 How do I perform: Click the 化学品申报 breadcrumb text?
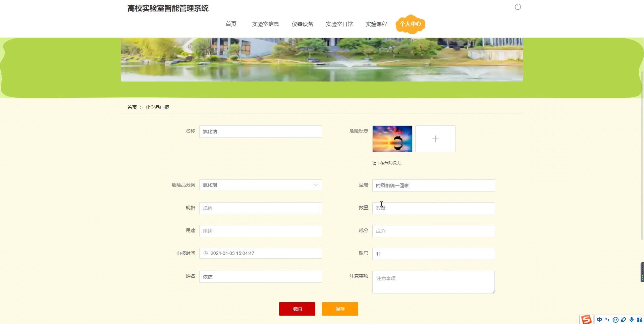coord(157,107)
